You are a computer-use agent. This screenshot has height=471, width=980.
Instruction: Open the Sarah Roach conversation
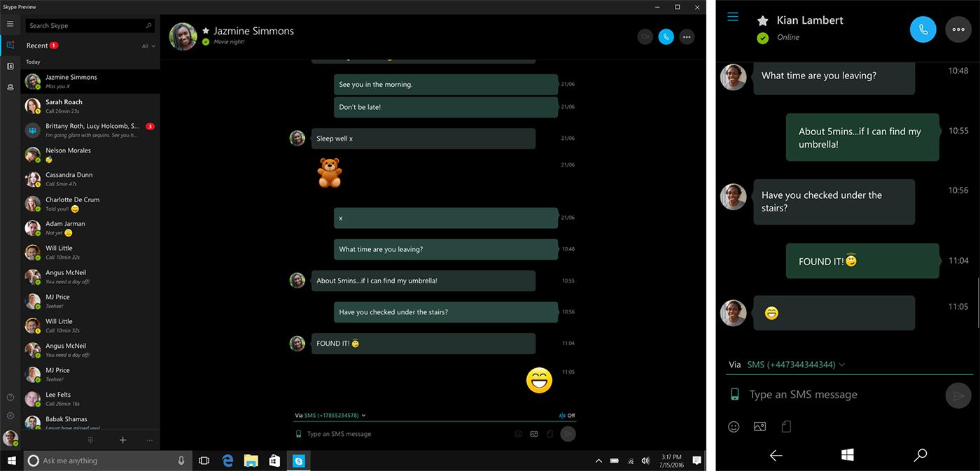90,106
